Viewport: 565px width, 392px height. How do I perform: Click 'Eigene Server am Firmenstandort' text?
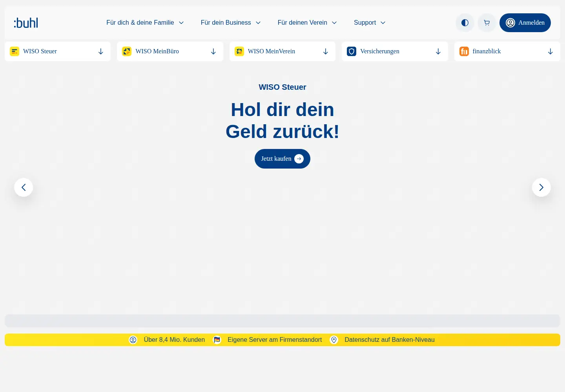tap(275, 340)
